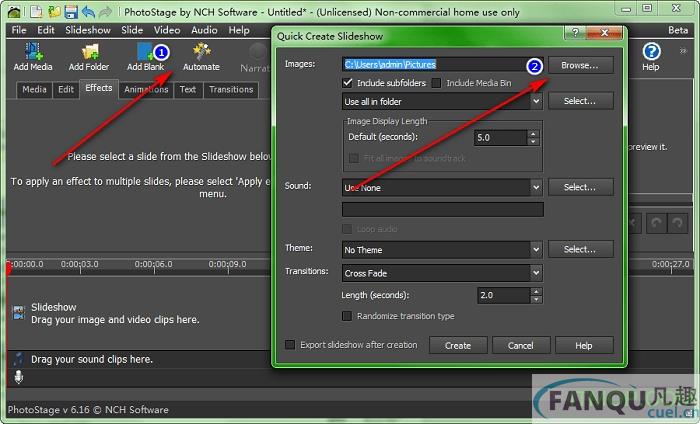The image size is (700, 424).
Task: Click the dialog question mark help button
Action: (x=575, y=33)
